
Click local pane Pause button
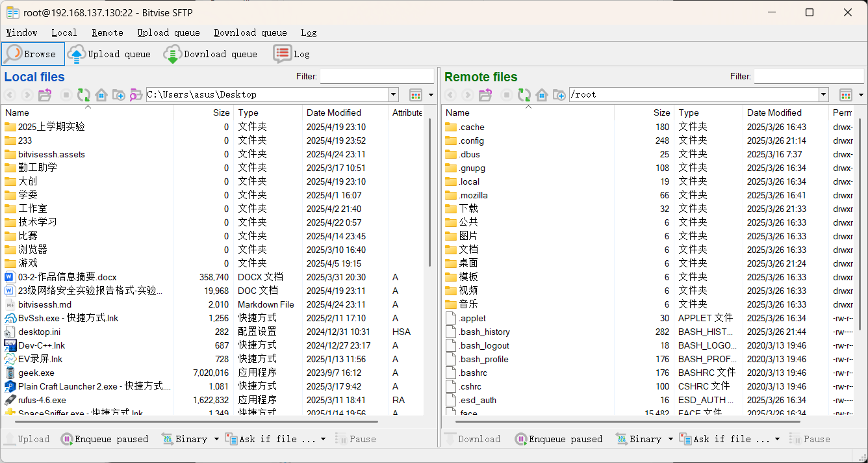coord(355,439)
